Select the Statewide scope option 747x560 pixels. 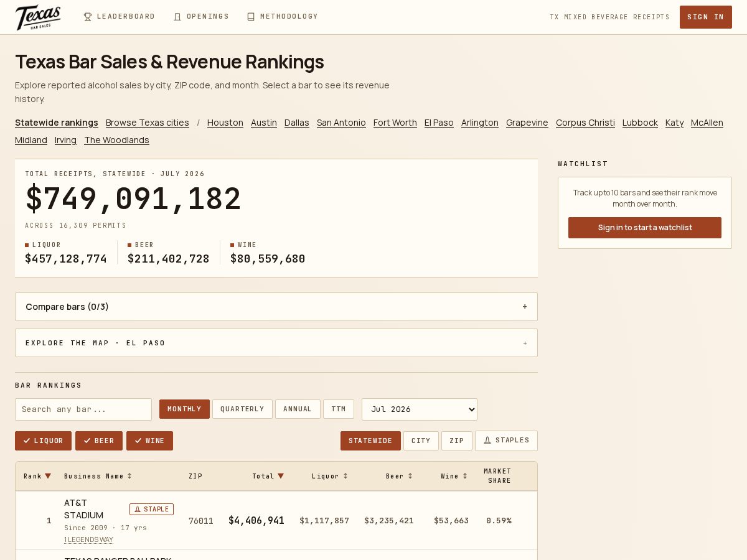370,441
